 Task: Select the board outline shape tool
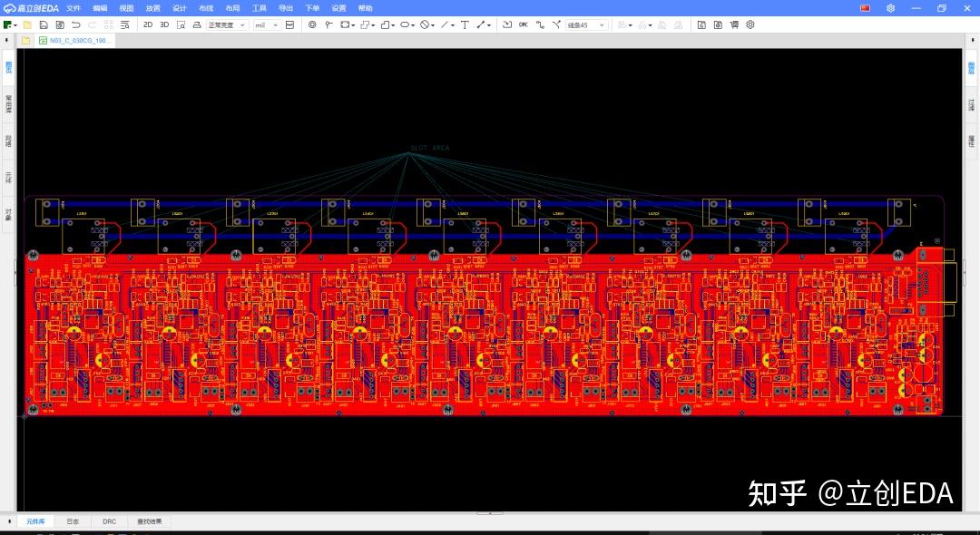coord(385,25)
